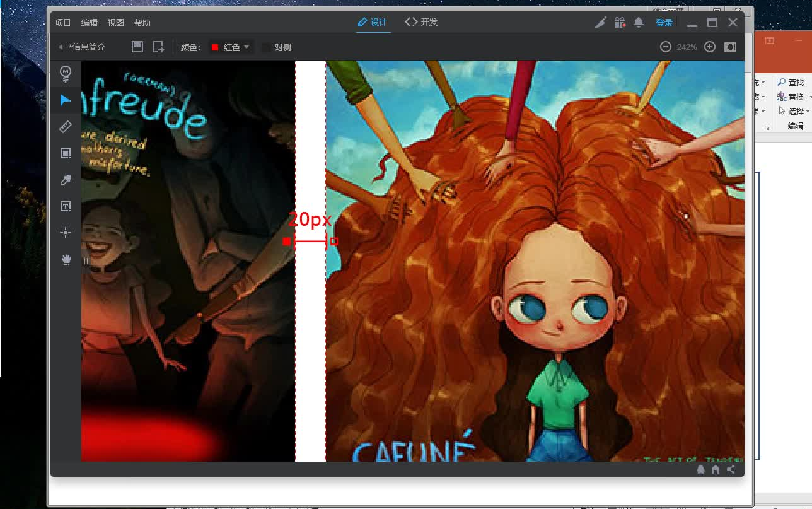Select the ruler distance measurement tool
The image size is (812, 509).
click(66, 127)
